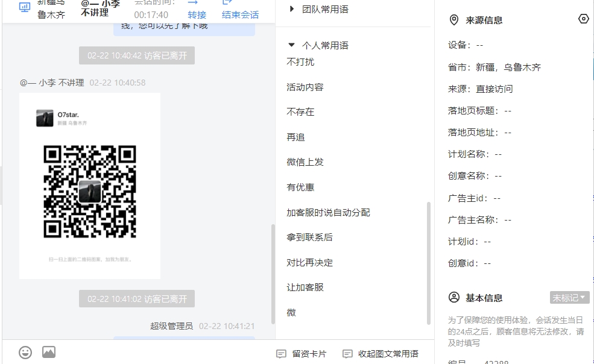Viewport: 594px width, 364px height.
Task: Select the 拿到联系后 quick phrase
Action: click(309, 237)
